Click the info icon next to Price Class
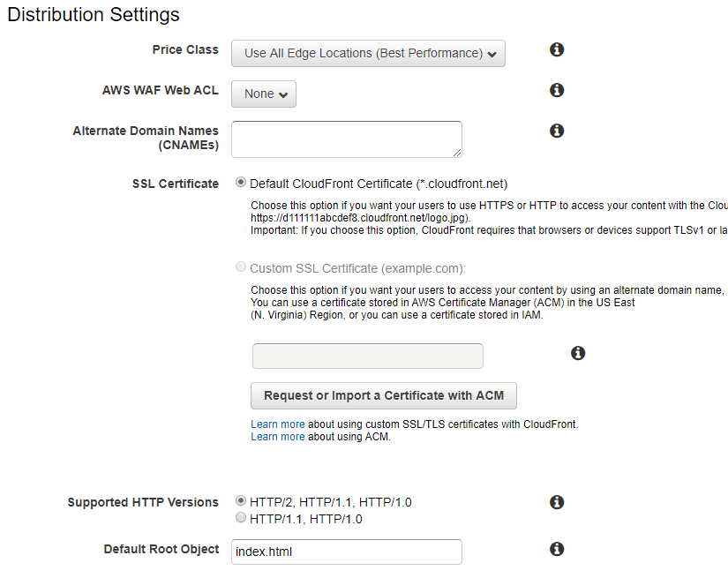This screenshot has height=578, width=728. [557, 49]
